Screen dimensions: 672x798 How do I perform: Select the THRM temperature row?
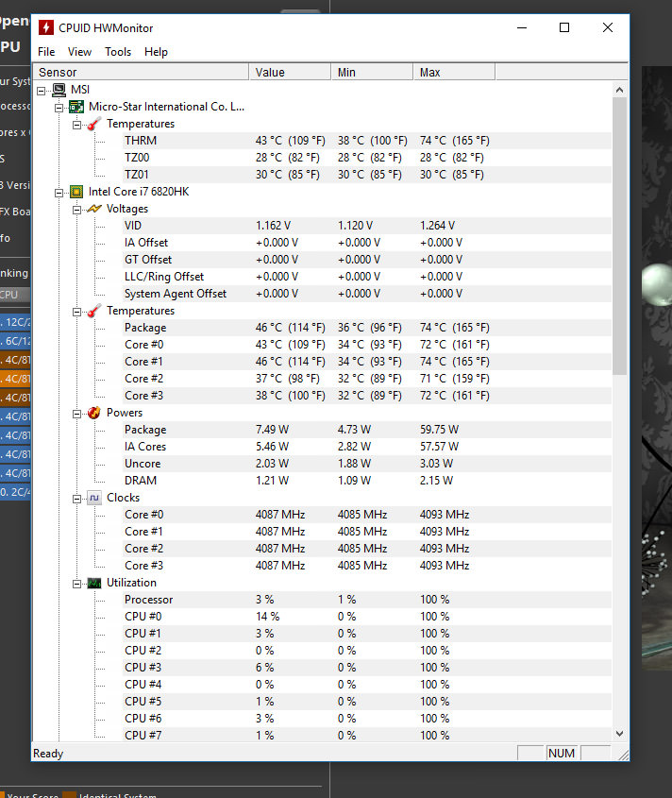click(366, 141)
